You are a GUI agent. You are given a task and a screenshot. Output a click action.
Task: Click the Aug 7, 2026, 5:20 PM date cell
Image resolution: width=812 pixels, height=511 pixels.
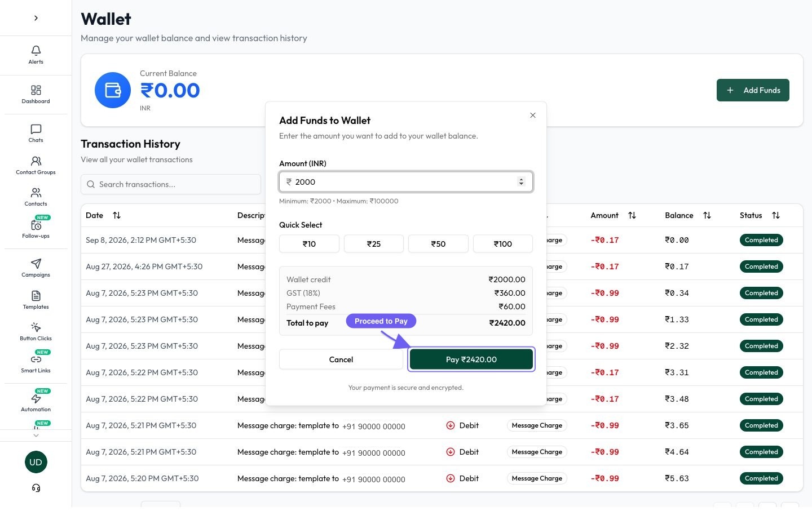pyautogui.click(x=142, y=478)
